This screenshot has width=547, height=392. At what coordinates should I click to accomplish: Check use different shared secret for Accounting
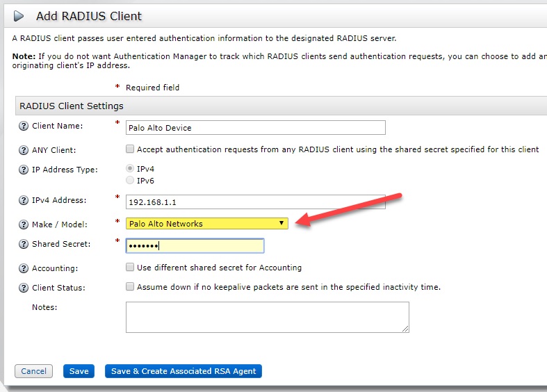click(130, 268)
